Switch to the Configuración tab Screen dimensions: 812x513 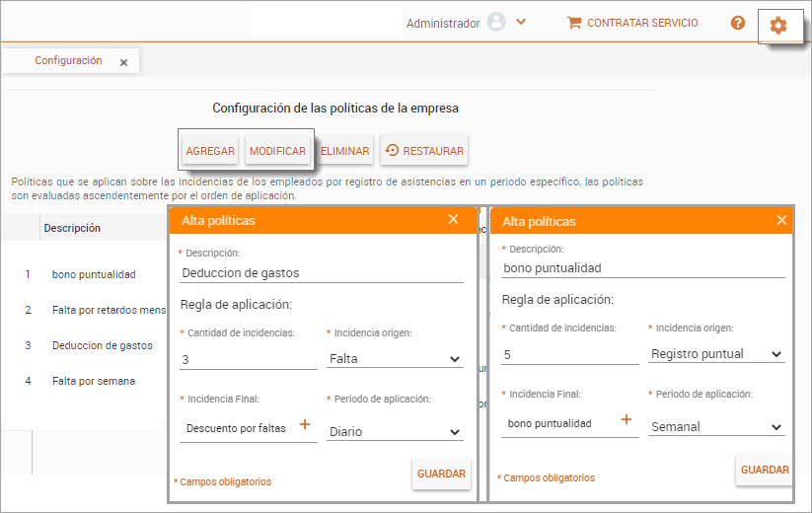click(x=68, y=60)
